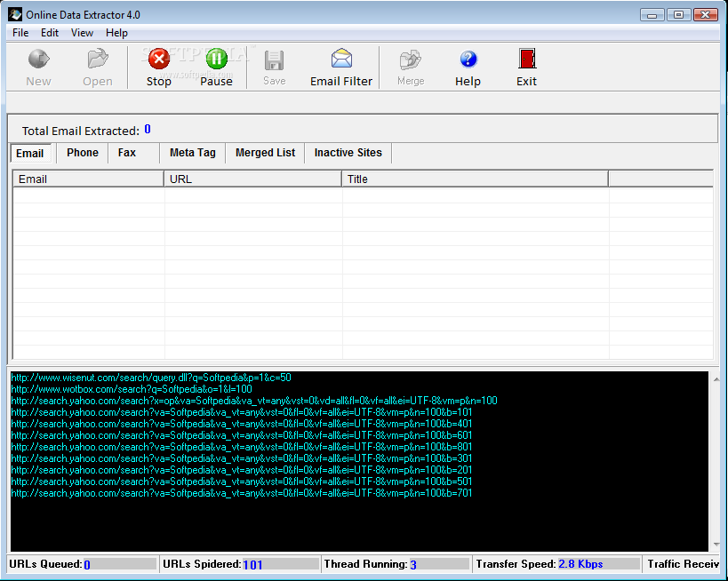Viewport: 728px width, 581px height.
Task: Click the yahoo URL ending in b=801
Action: point(242,447)
